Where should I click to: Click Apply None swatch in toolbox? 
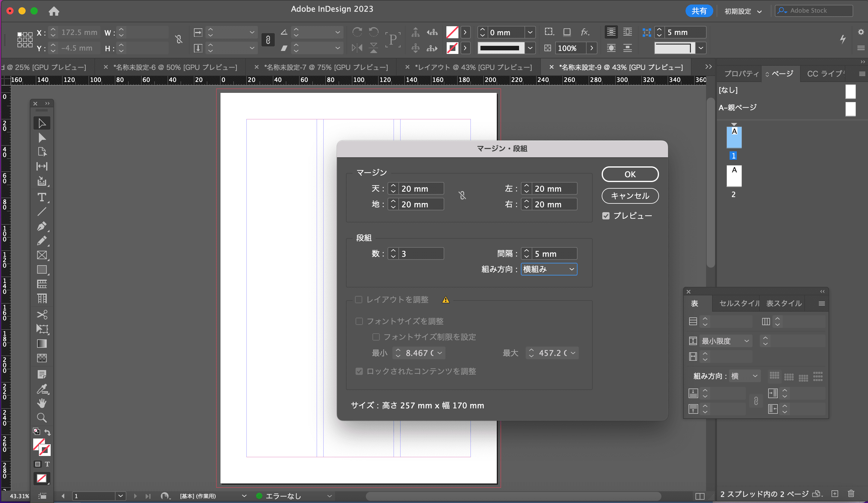(42, 478)
